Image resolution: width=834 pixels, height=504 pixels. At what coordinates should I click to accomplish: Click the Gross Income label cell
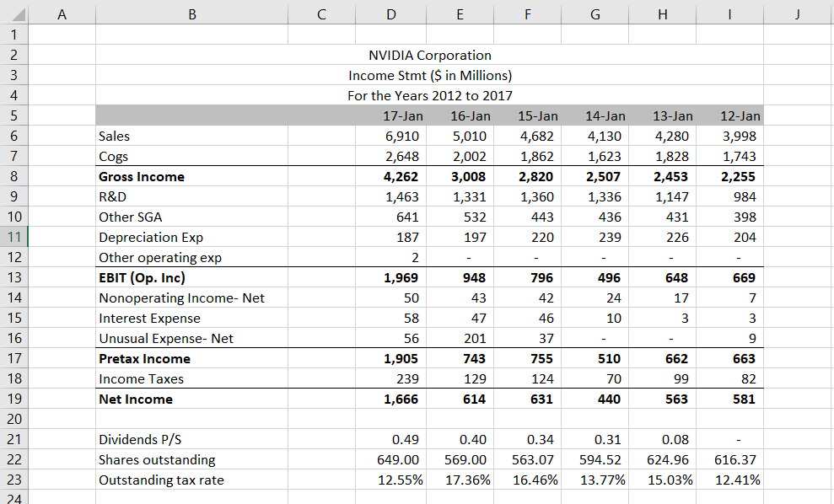[x=192, y=176]
